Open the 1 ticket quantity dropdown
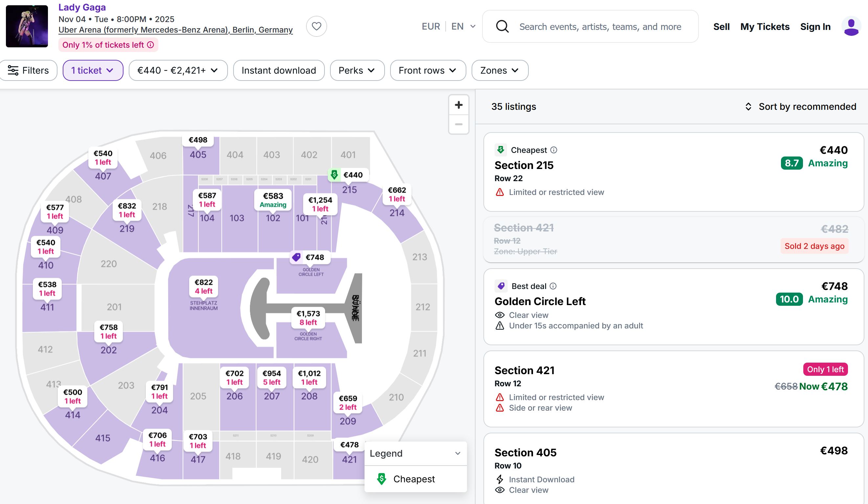The width and height of the screenshot is (868, 504). pyautogui.click(x=93, y=70)
